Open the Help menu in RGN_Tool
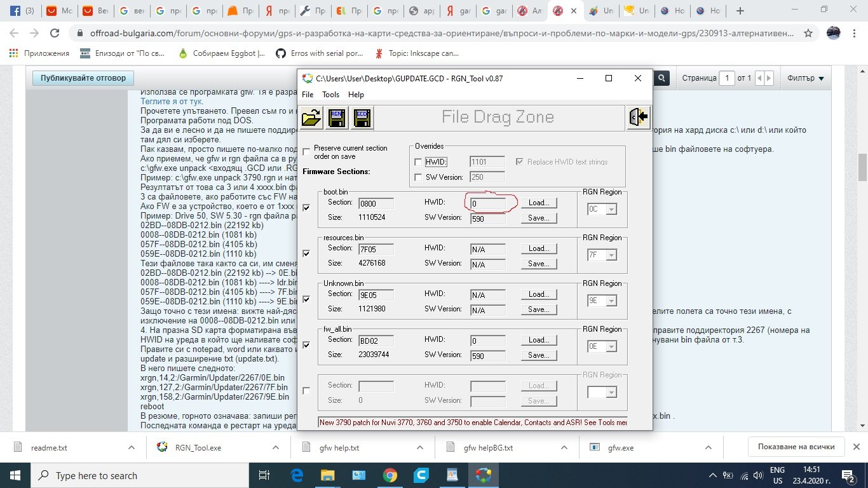868x488 pixels. click(x=356, y=94)
